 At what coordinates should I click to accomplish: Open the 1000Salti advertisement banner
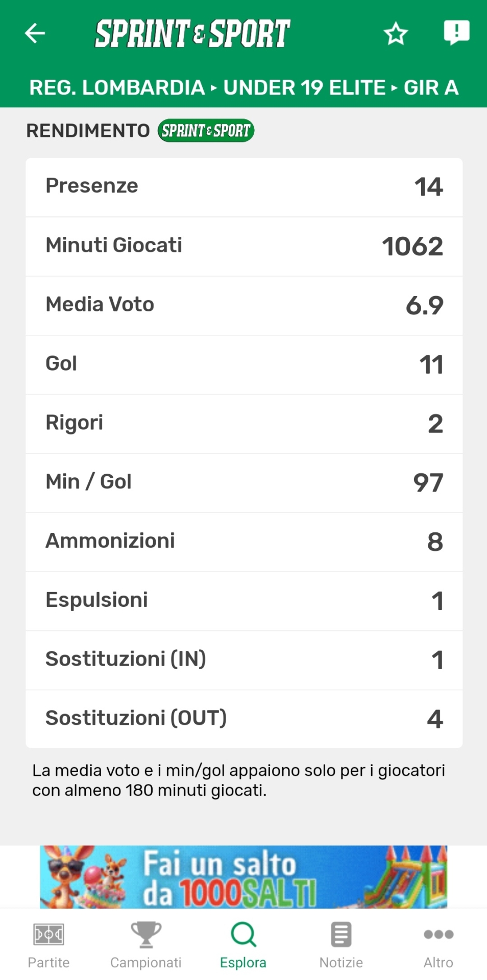point(243,877)
